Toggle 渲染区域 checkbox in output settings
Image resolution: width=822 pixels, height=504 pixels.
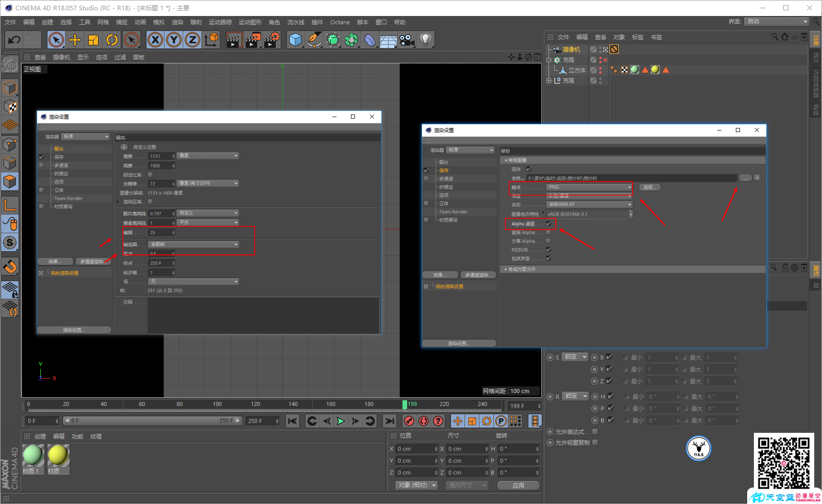[x=150, y=201]
